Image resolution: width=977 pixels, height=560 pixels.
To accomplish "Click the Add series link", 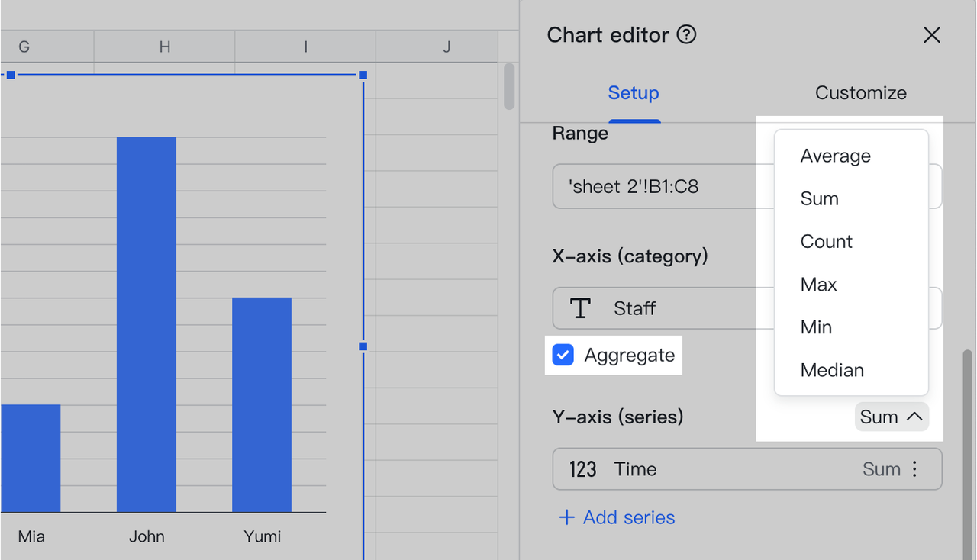I will pyautogui.click(x=628, y=517).
